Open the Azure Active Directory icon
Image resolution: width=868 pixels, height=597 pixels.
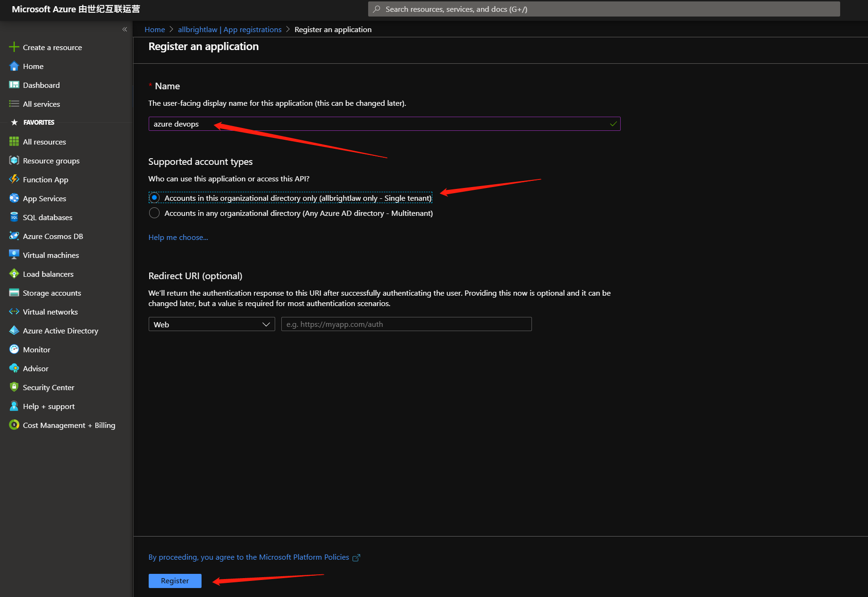click(14, 331)
